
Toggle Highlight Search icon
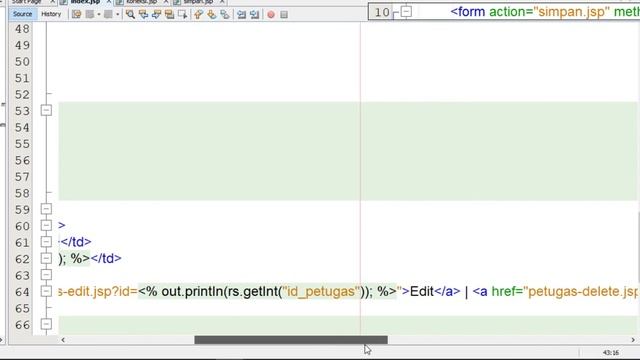coord(169,14)
